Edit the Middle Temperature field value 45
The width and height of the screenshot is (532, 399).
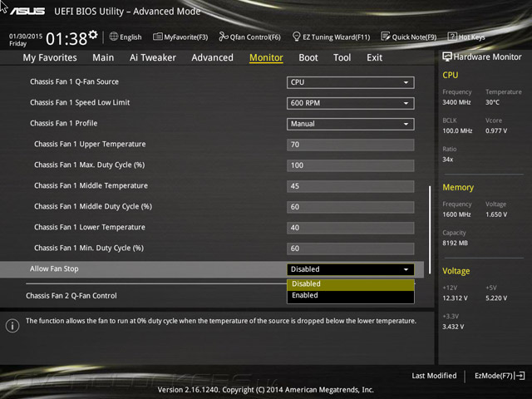pos(351,186)
